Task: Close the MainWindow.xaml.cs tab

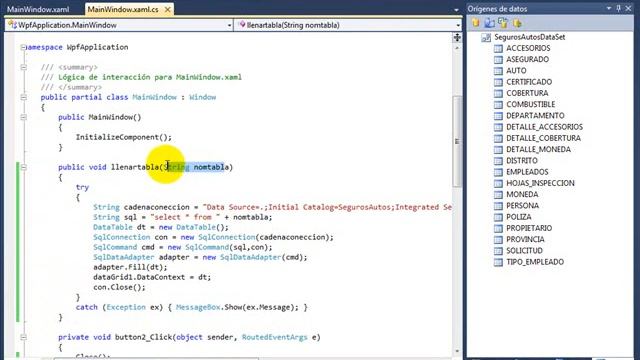Action: pos(167,9)
